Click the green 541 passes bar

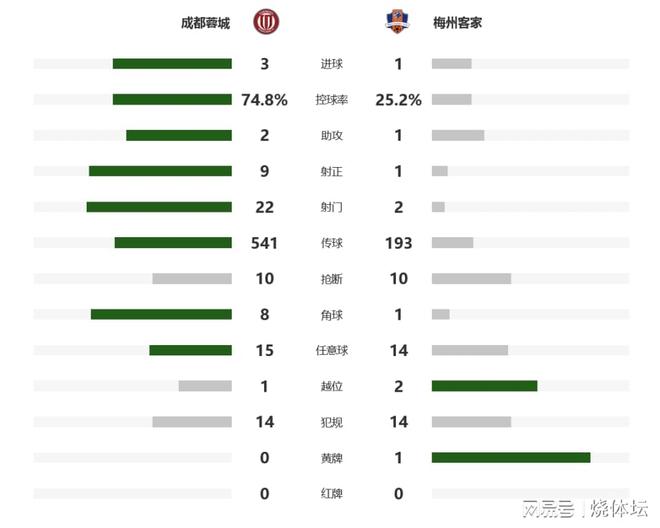pyautogui.click(x=173, y=243)
